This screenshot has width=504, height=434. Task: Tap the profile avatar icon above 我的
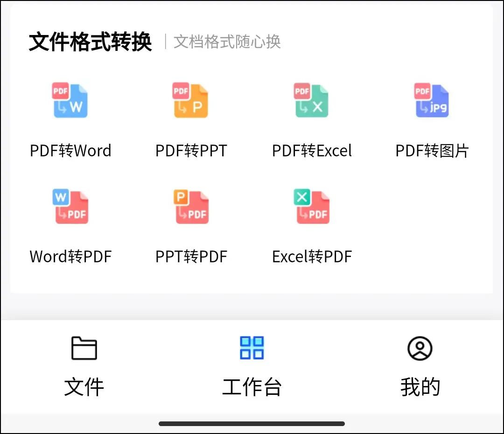[420, 348]
